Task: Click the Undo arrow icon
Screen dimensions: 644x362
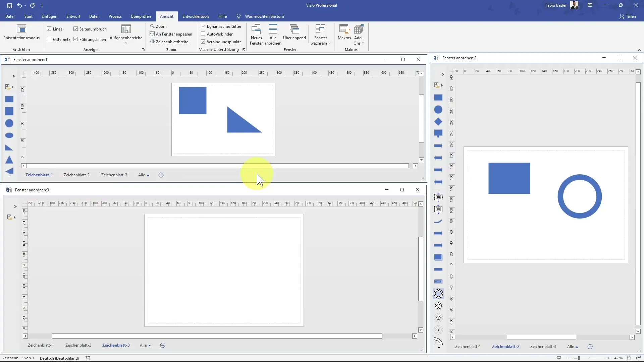Action: pos(19,5)
